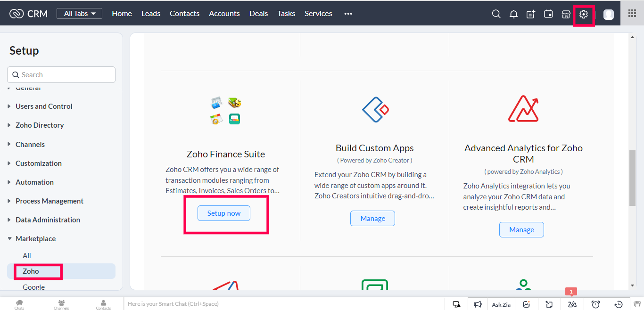Screen dimensions: 644x310
Task: Open the calendar icon in header
Action: click(x=548, y=14)
